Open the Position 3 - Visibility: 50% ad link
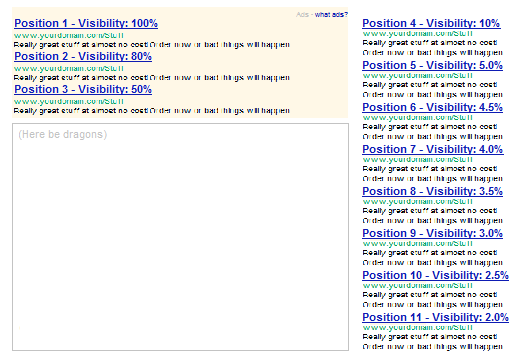The width and height of the screenshot is (523, 360). coord(83,89)
